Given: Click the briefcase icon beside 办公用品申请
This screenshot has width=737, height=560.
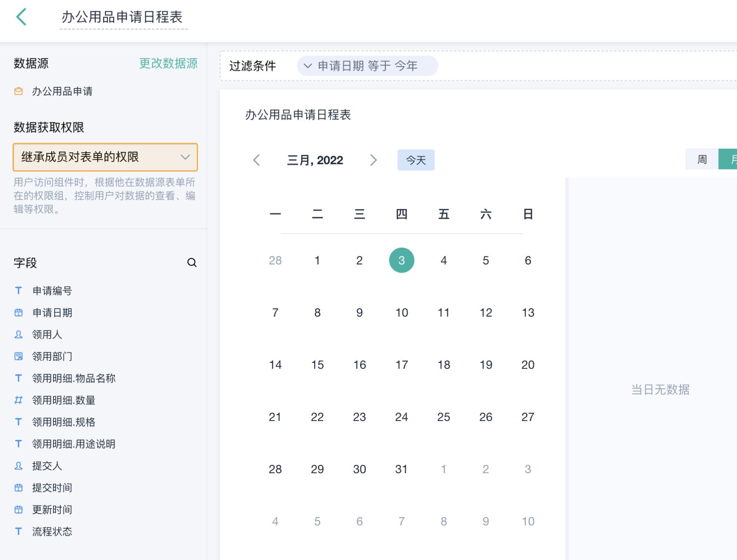Looking at the screenshot, I should point(18,91).
